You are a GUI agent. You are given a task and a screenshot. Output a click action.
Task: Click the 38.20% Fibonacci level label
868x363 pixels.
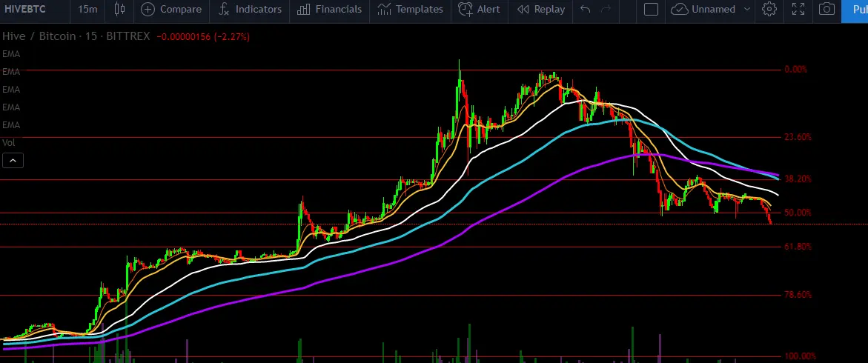click(x=798, y=179)
